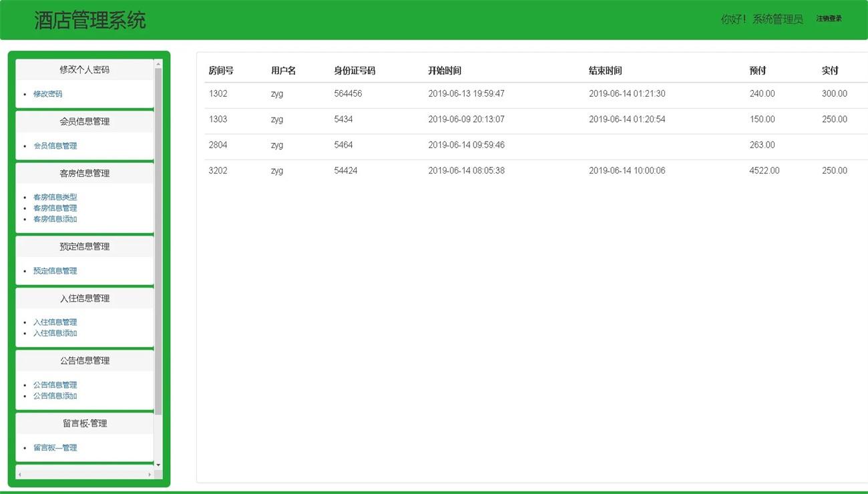Select the 入住信息添加 link
Image resolution: width=868 pixels, height=494 pixels.
point(55,333)
